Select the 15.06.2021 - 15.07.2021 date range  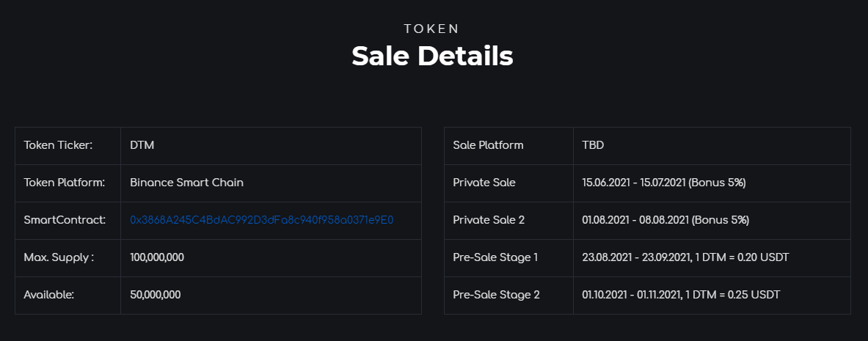click(634, 182)
